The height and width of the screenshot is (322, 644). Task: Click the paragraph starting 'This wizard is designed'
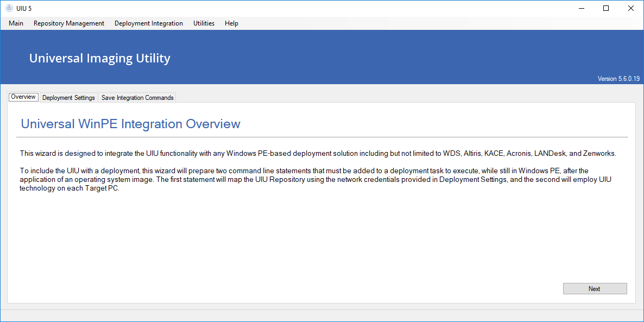tap(318, 154)
